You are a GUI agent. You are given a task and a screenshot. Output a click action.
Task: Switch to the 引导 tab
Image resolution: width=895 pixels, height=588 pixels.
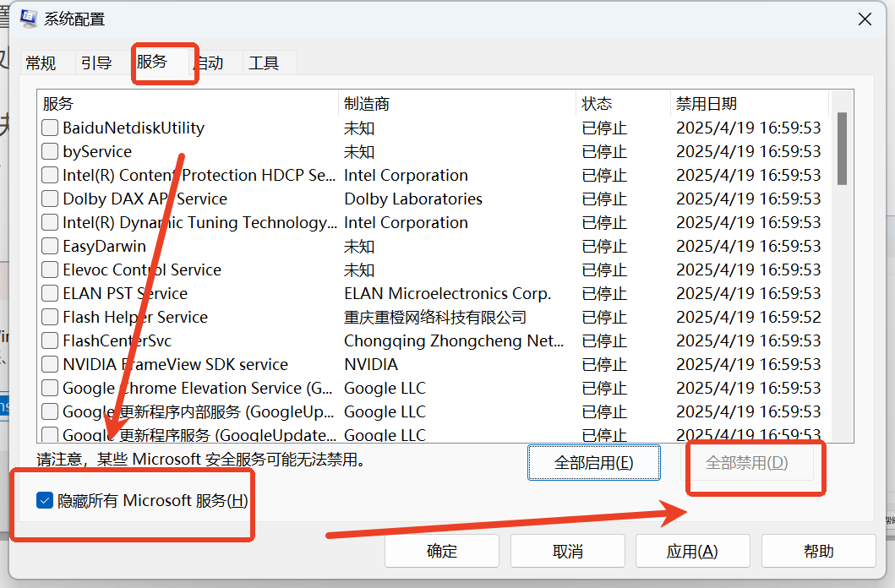(96, 63)
